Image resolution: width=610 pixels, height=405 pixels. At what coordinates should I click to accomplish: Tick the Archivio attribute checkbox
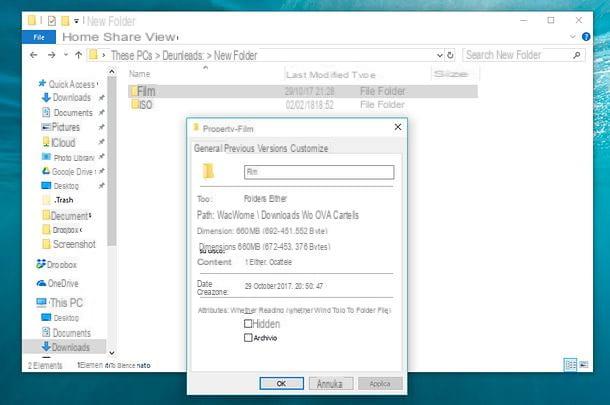coord(248,338)
